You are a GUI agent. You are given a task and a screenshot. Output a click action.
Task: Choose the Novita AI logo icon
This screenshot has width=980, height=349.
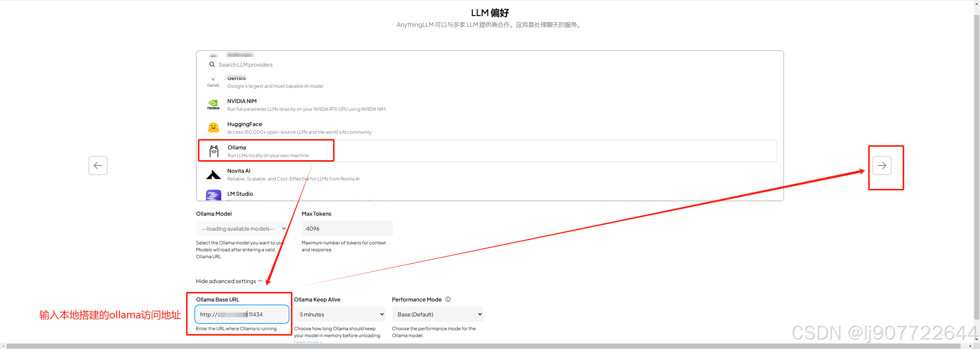click(214, 174)
